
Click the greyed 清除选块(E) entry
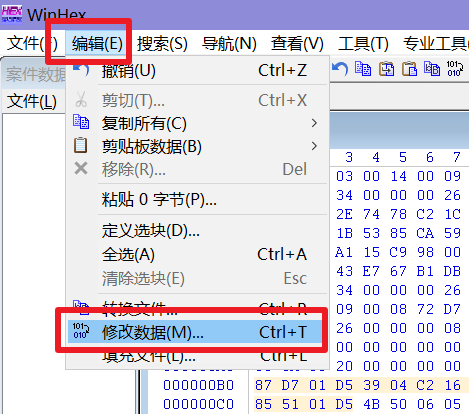tap(197, 278)
